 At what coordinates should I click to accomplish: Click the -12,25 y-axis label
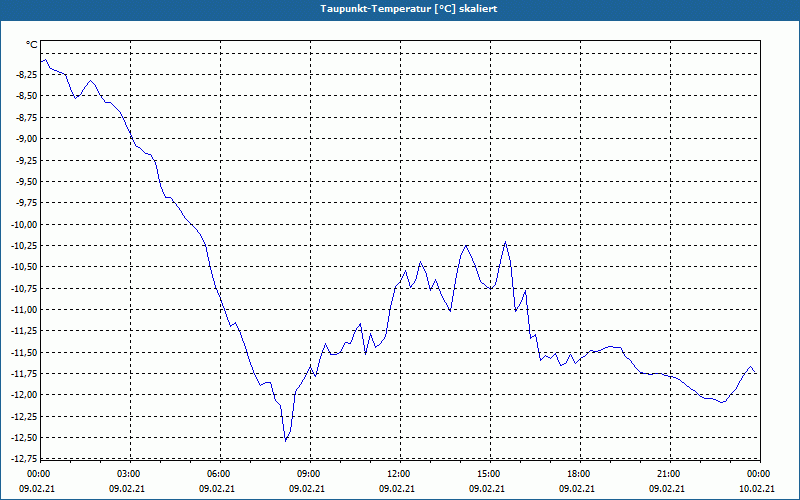click(26, 416)
